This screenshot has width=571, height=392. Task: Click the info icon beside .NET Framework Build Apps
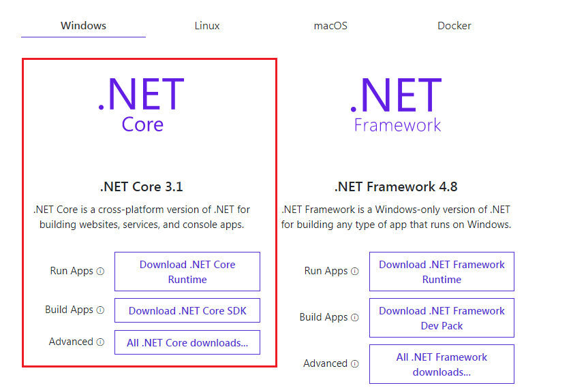[x=355, y=318]
